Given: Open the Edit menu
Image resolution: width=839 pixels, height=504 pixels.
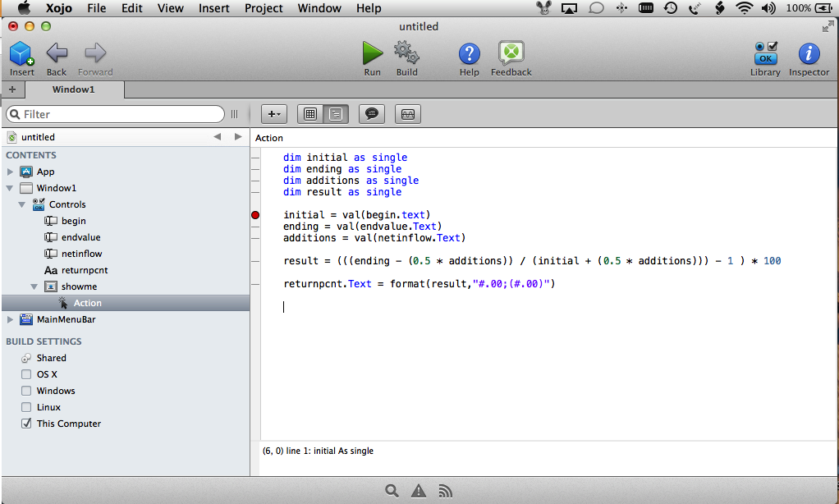Looking at the screenshot, I should pos(131,8).
